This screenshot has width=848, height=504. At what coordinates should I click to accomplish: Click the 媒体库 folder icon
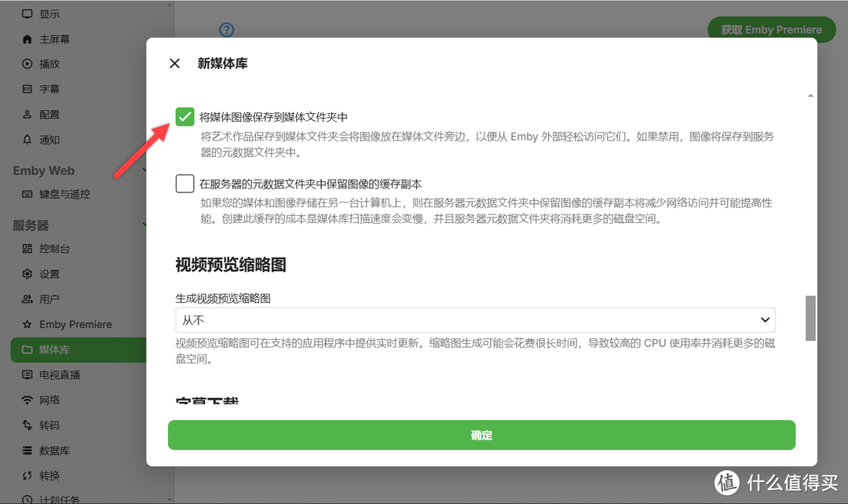coord(27,350)
